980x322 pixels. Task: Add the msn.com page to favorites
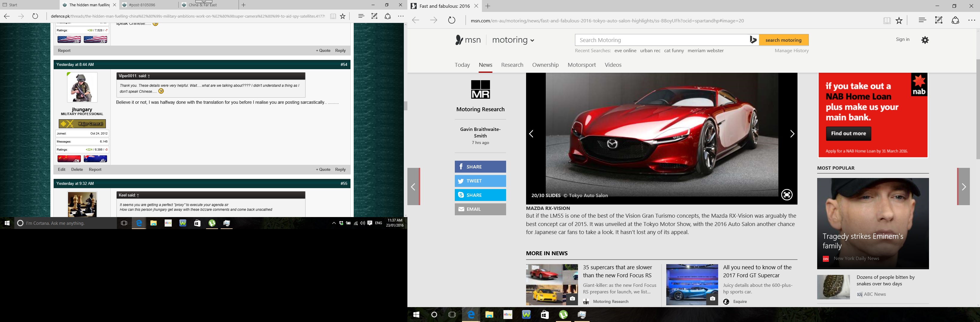[899, 21]
